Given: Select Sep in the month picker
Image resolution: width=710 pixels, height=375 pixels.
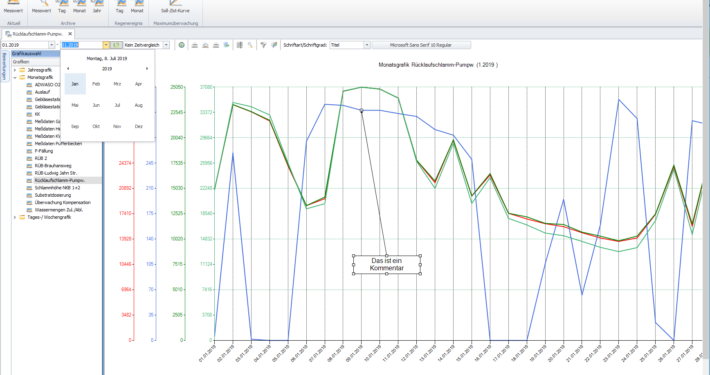Looking at the screenshot, I should click(x=75, y=126).
